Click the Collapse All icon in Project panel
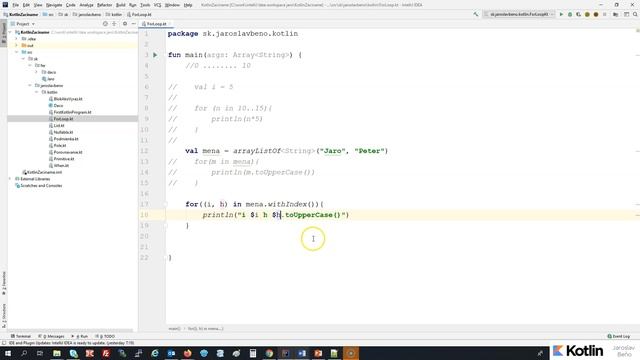640x360 pixels. coord(114,24)
